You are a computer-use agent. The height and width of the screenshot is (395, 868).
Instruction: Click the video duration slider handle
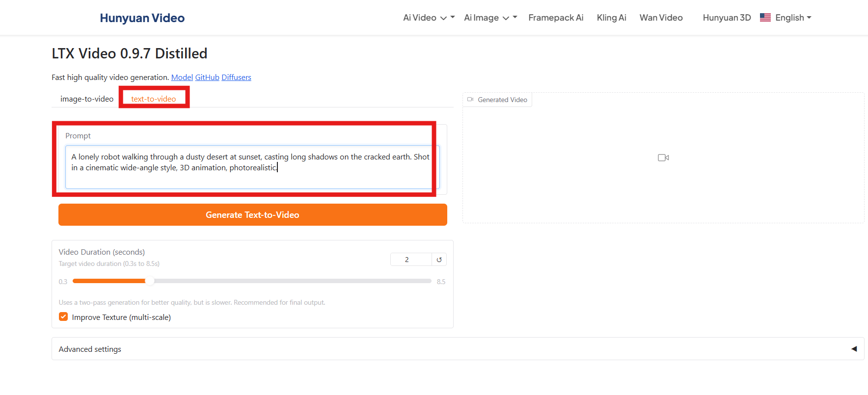click(149, 281)
